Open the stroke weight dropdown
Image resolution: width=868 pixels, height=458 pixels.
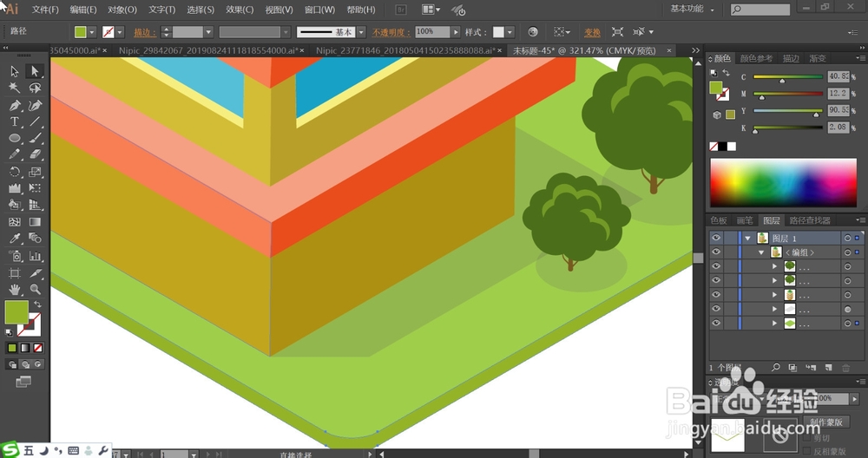[x=208, y=32]
